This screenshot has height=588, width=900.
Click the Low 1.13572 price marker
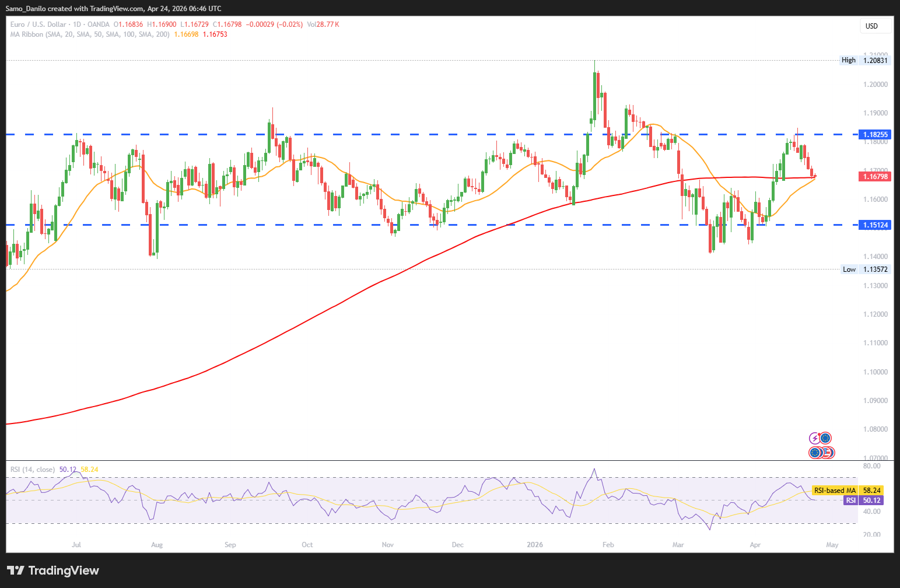[866, 269]
